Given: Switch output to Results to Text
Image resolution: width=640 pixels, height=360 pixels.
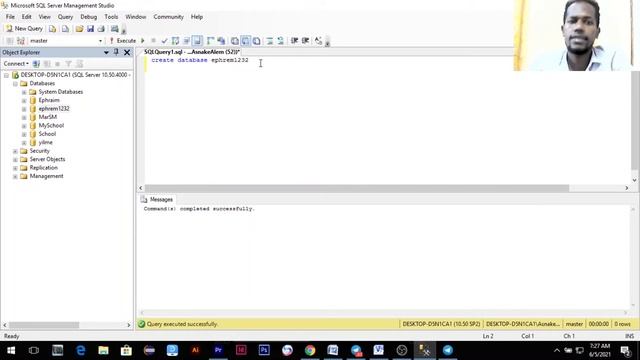Looking at the screenshot, I should 235,41.
